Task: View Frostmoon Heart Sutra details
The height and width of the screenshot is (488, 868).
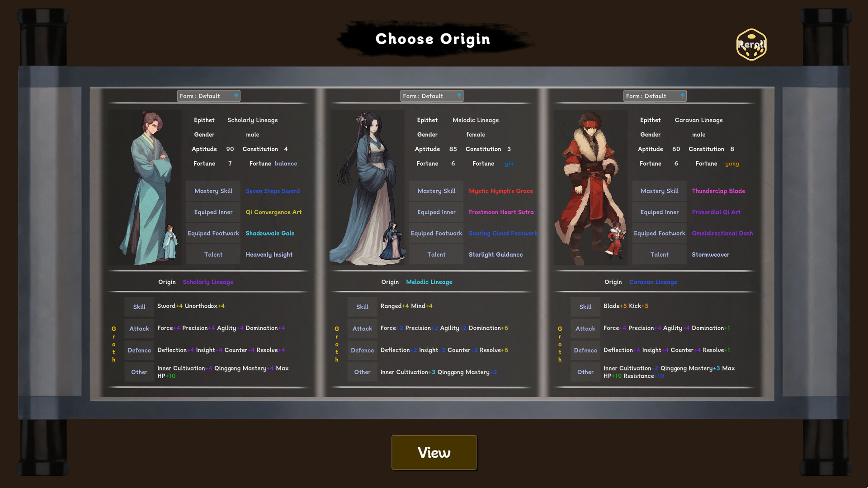Action: (x=501, y=212)
